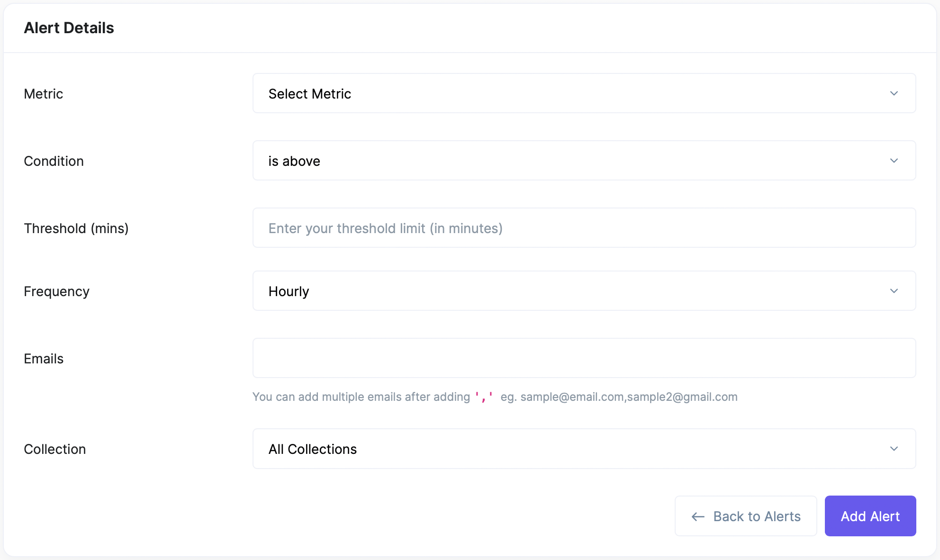Open the Select Metric dropdown
Screen dimensions: 940x560
pyautogui.click(x=584, y=93)
